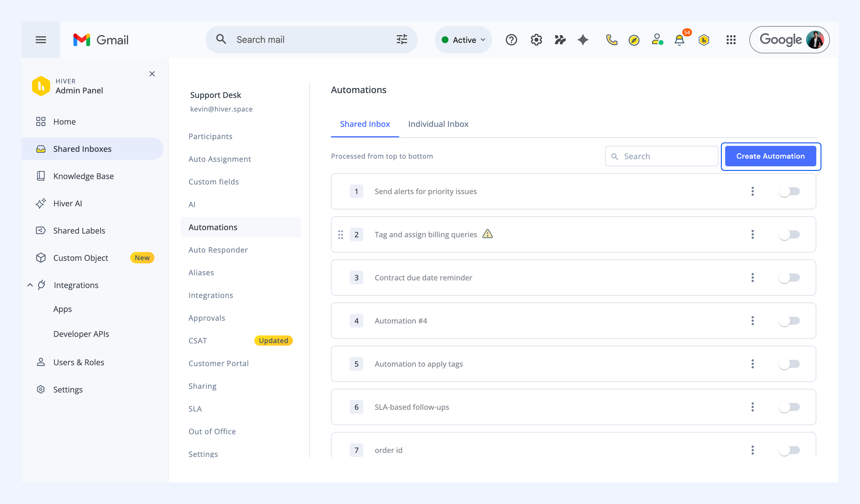
Task: Open Auto Responder settings
Action: point(218,250)
